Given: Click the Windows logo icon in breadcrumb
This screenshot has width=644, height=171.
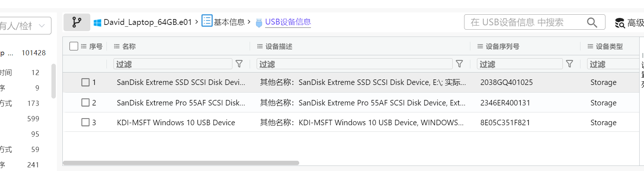Looking at the screenshot, I should (x=97, y=23).
